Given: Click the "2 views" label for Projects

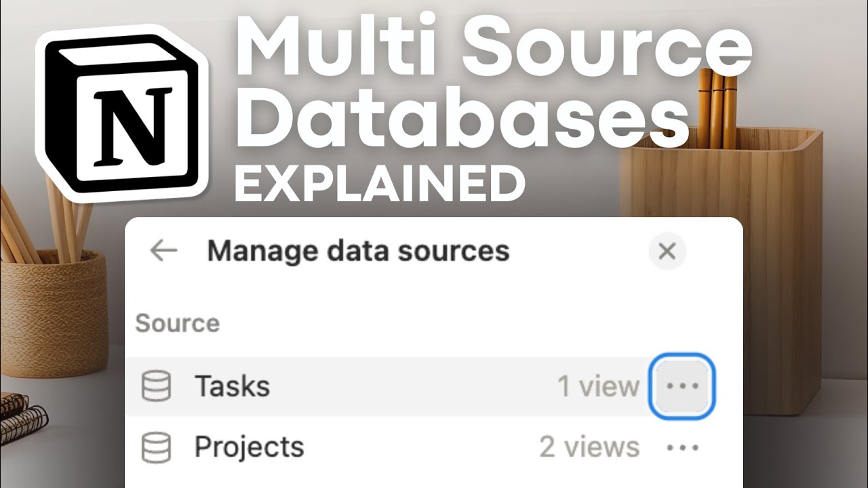Looking at the screenshot, I should point(589,447).
